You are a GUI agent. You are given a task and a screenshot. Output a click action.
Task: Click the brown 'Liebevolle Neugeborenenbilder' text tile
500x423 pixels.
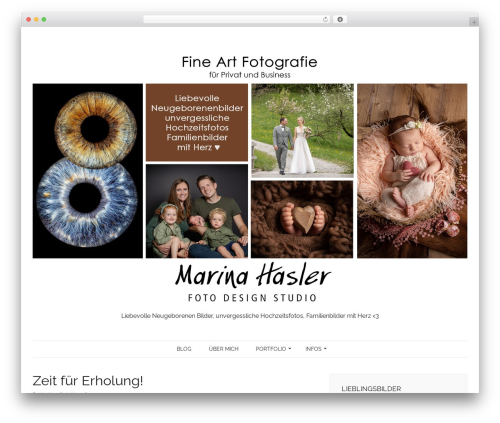[x=197, y=122]
